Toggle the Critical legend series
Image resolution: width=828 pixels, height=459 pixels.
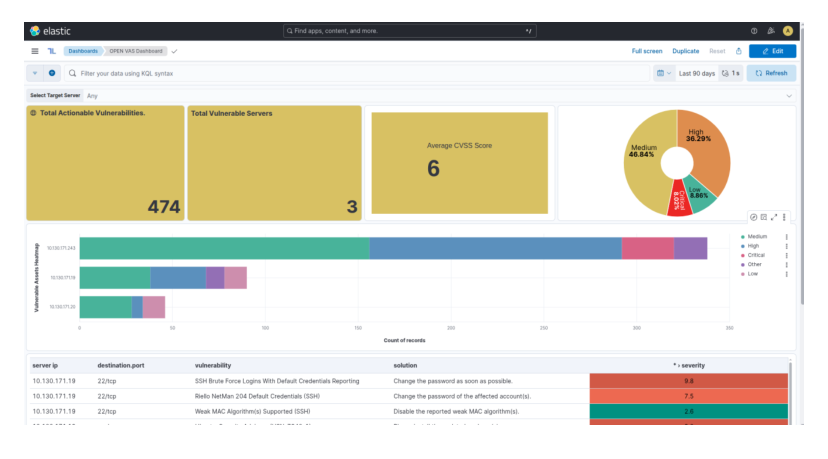coord(756,255)
